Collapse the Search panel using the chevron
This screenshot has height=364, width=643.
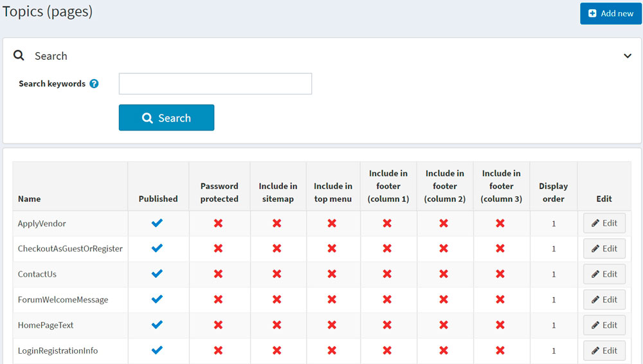628,56
